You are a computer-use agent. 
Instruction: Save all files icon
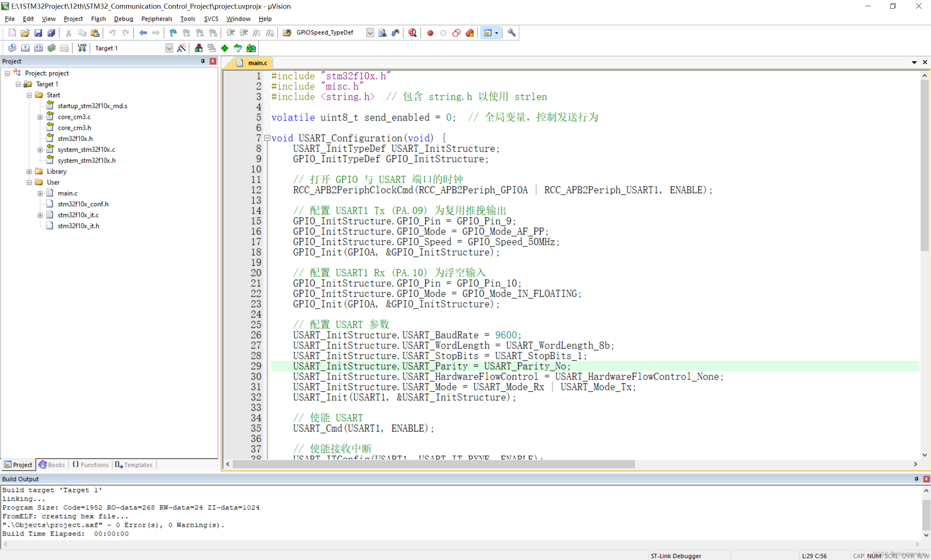51,33
